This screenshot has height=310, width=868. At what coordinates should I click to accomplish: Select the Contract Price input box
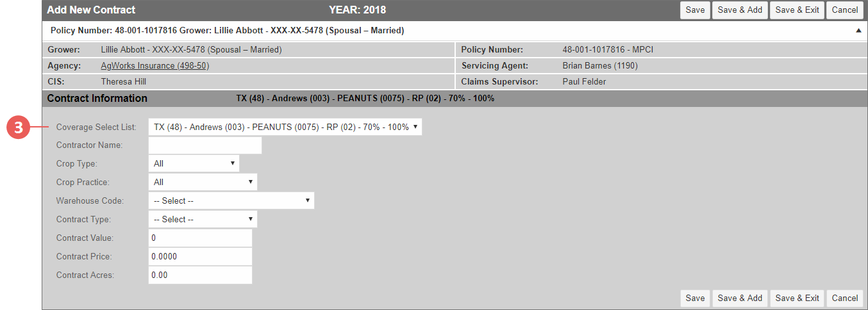(200, 256)
